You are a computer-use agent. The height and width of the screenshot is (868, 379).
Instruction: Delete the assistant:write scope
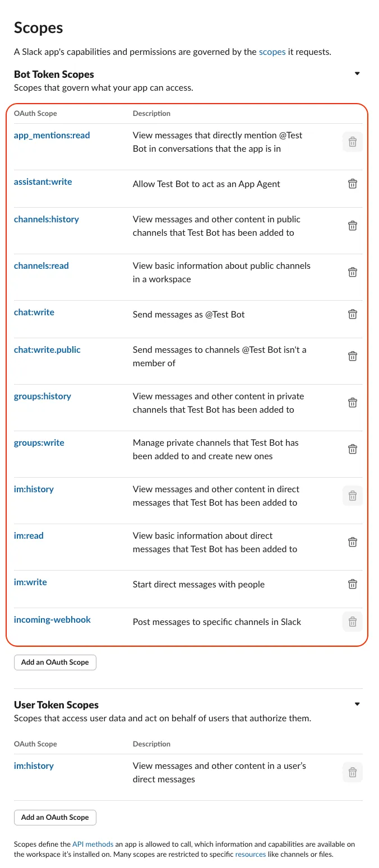coord(353,184)
